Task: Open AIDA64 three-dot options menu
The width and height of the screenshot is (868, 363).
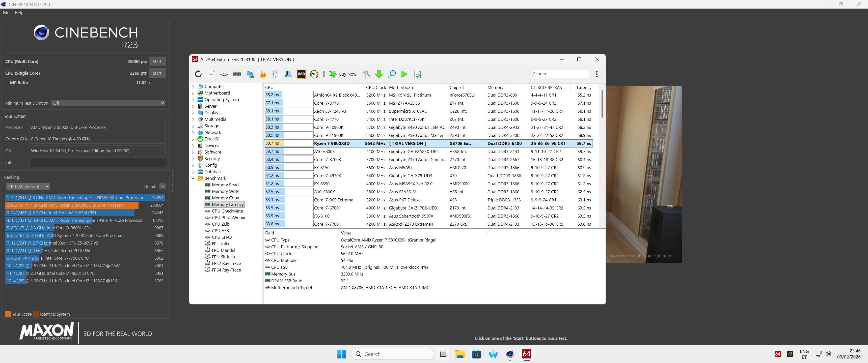Action: coord(596,74)
